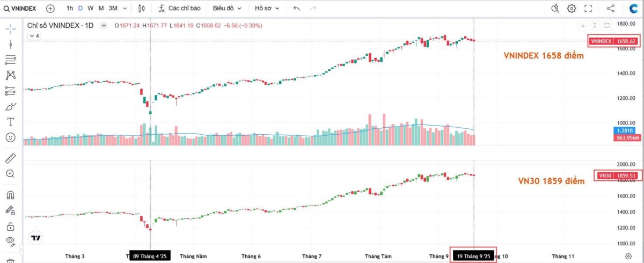Click the 09 Tháng 4 '25 date marker
The image size is (644, 263).
tap(150, 257)
